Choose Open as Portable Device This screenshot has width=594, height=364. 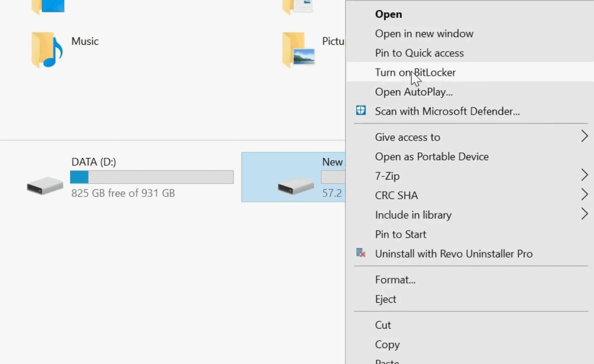[x=431, y=156]
